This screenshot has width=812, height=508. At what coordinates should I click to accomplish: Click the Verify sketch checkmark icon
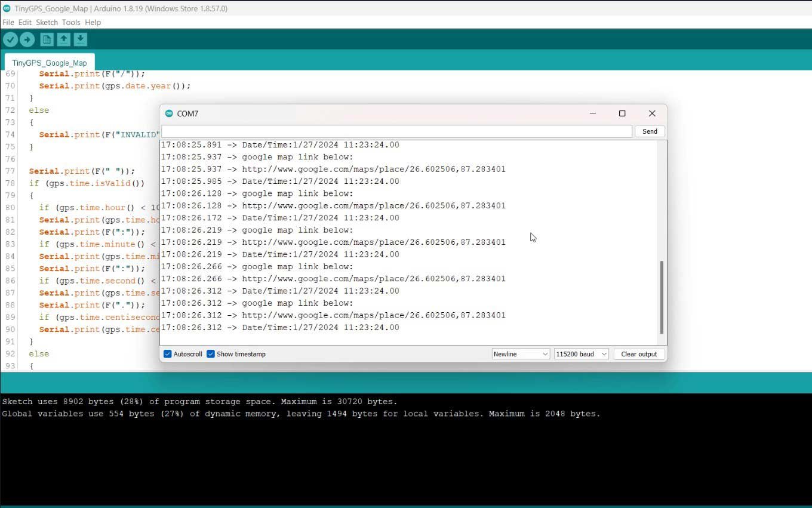tap(11, 39)
